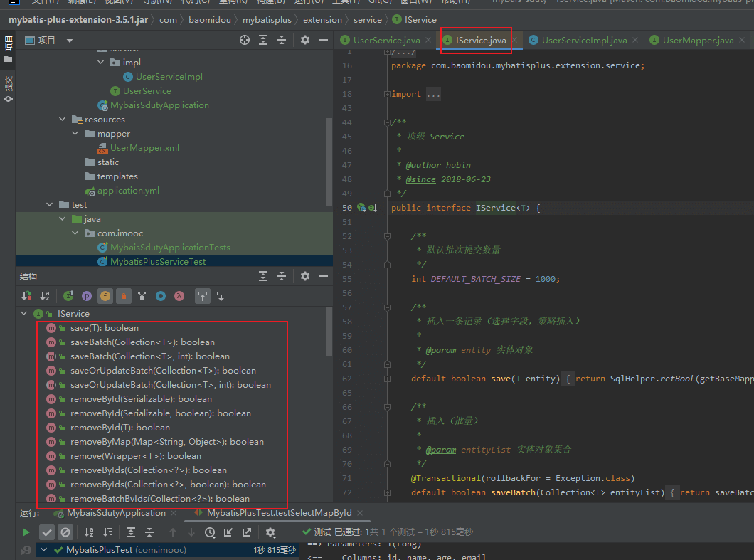Collapse all test results in Run panel
The image size is (754, 560).
(x=149, y=532)
